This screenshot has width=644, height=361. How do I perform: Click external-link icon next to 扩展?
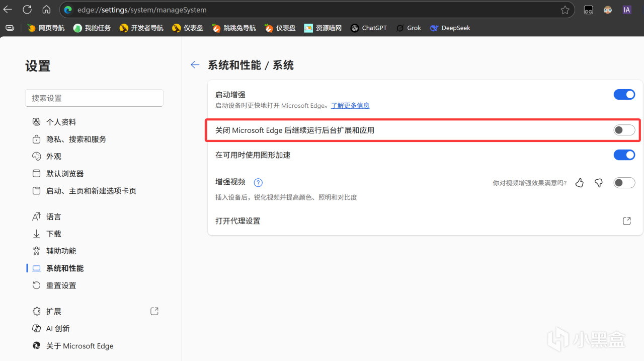coord(154,311)
